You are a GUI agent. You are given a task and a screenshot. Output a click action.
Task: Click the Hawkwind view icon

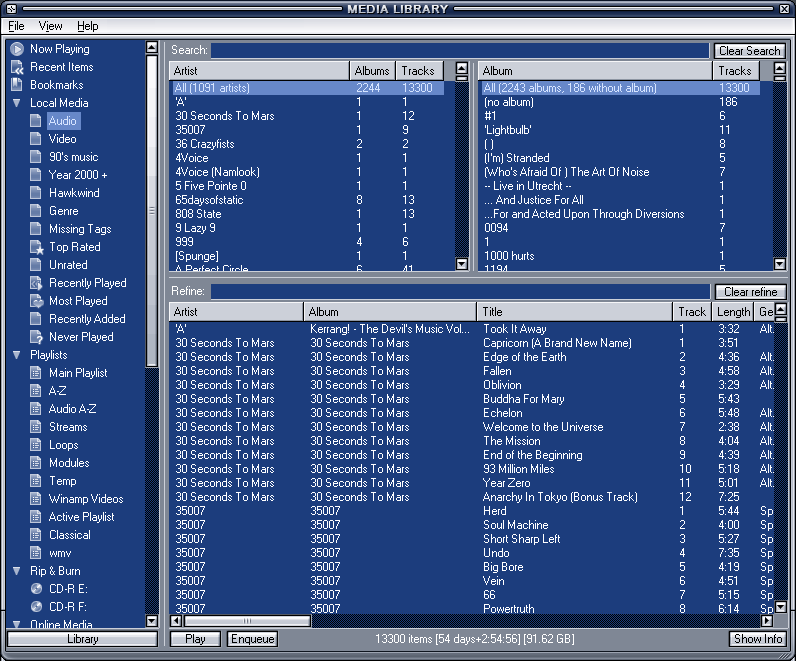36,193
